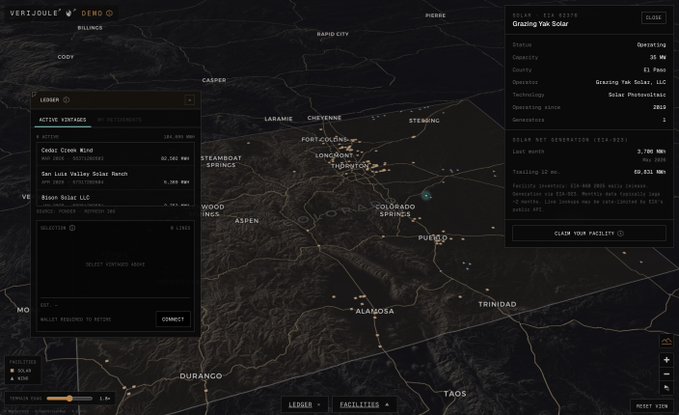Click the Thornton map label
This screenshot has width=679, height=415.
pos(350,166)
